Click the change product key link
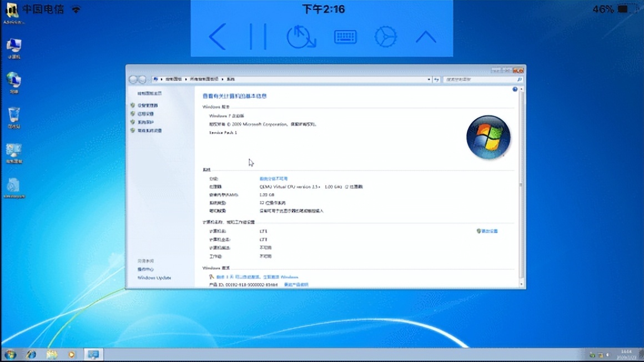Image resolution: width=644 pixels, height=362 pixels. click(296, 284)
